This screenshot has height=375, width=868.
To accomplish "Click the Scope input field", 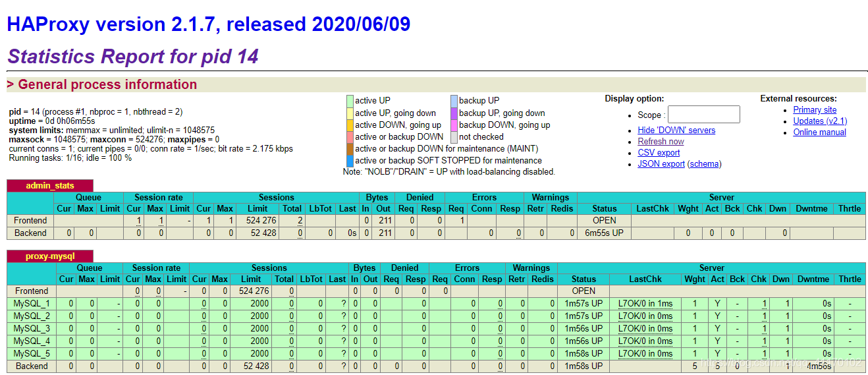I will coord(703,115).
